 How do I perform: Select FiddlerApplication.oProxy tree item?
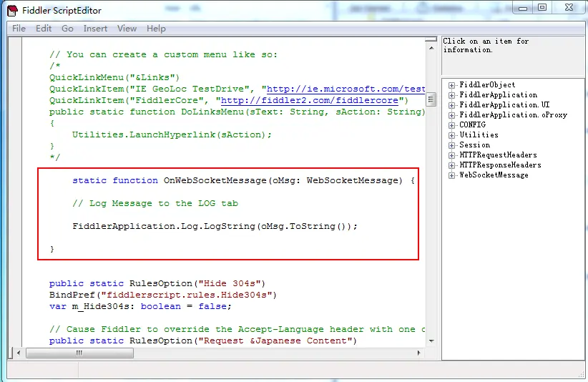[x=513, y=114]
